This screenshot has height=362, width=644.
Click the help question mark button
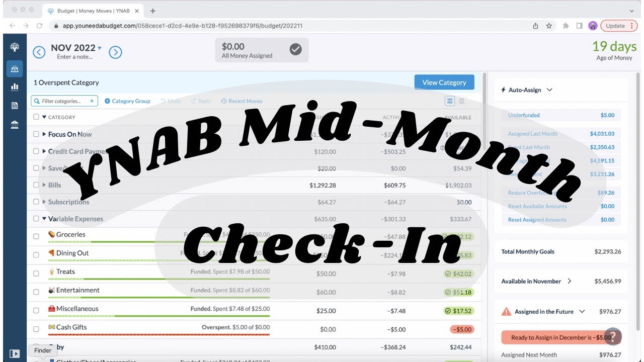613,336
